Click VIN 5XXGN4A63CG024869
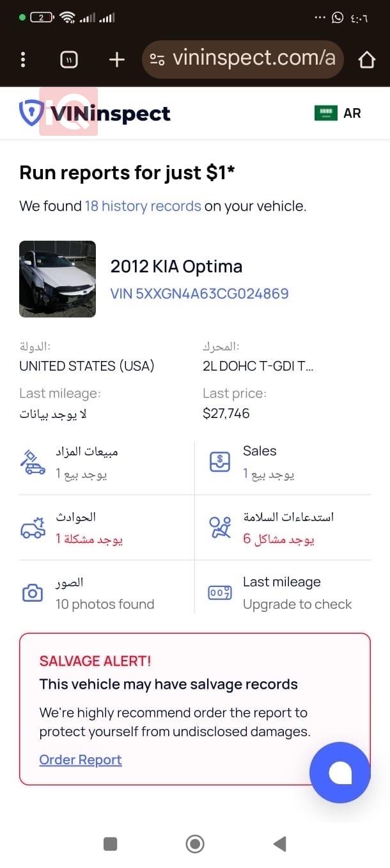 click(199, 293)
